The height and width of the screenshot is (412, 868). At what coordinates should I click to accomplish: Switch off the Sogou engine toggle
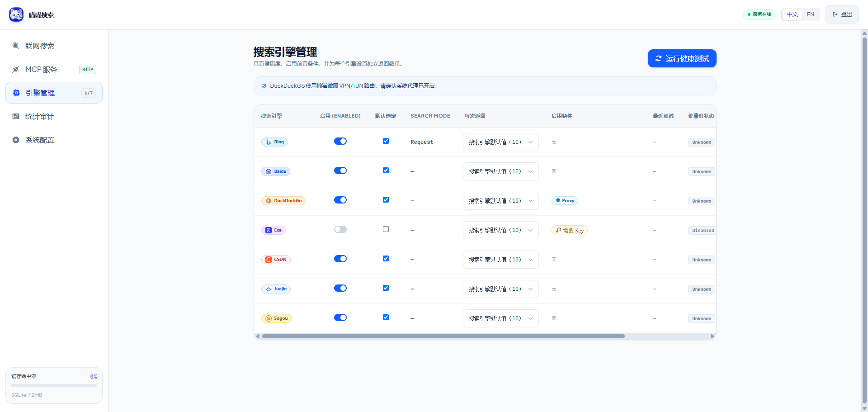(340, 317)
